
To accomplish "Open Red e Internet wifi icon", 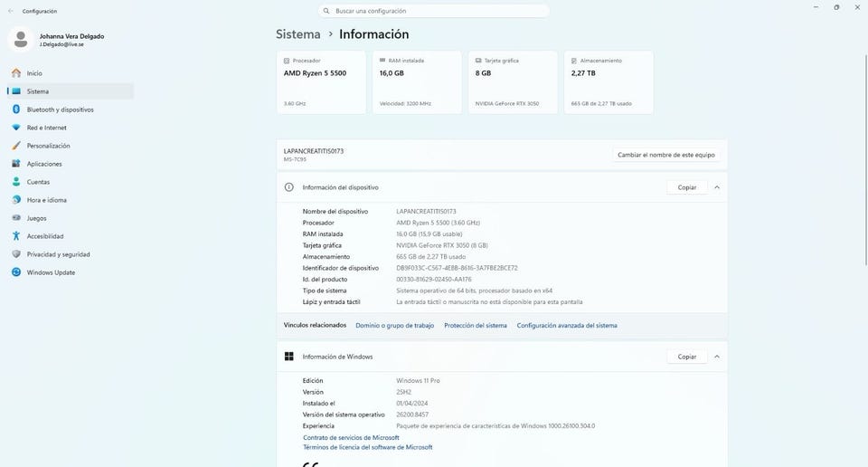I will click(16, 128).
